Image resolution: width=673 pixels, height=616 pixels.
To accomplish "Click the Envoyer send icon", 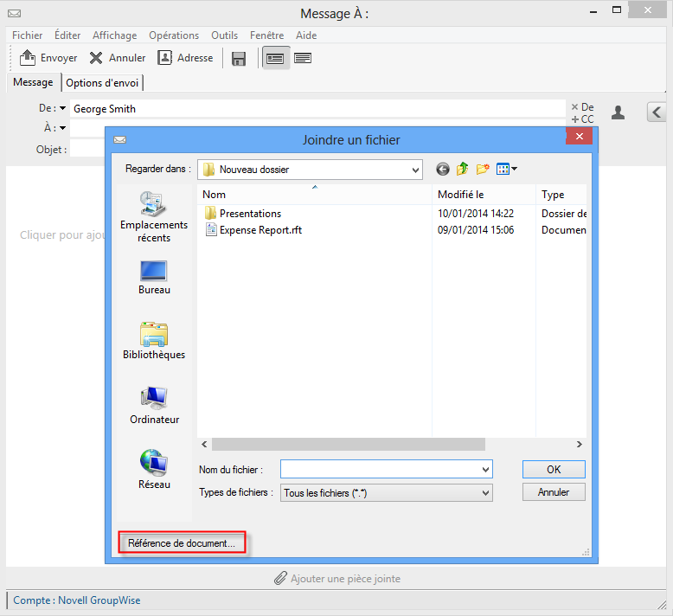I will (28, 57).
